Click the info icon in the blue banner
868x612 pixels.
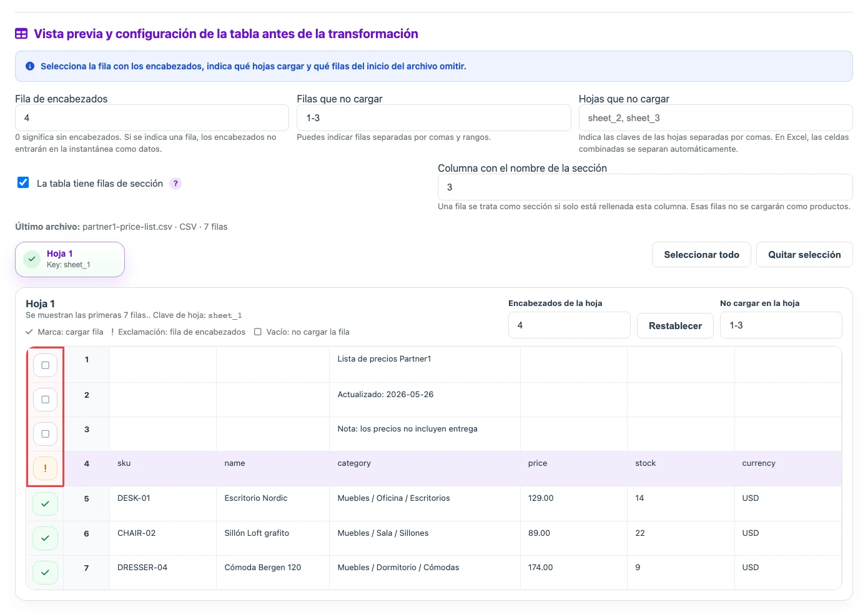coord(30,66)
